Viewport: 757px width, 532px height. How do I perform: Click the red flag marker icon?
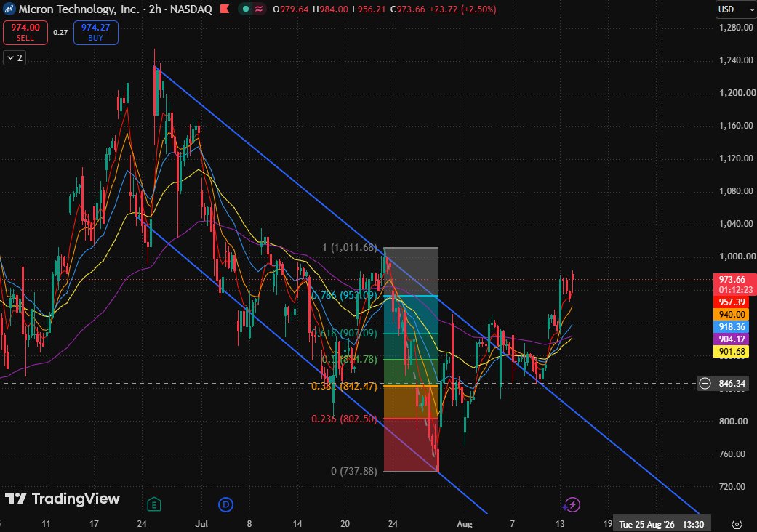coord(225,9)
